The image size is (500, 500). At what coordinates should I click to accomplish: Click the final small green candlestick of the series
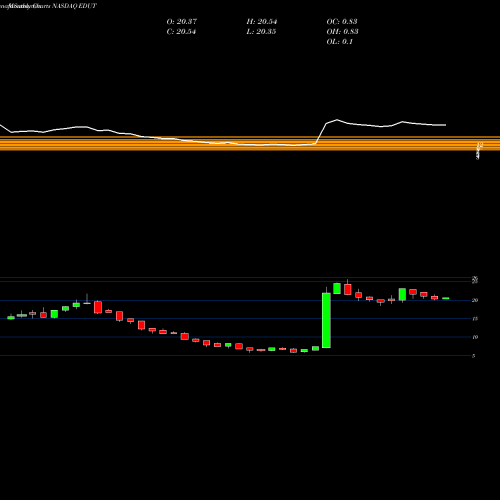[x=446, y=298]
